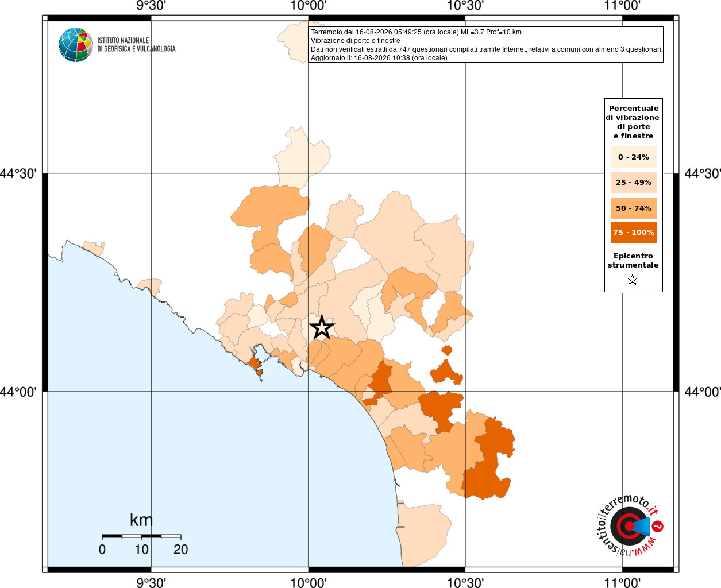Click the 10°00' label on the top axis
Image resolution: width=721 pixels, height=588 pixels.
309,6
